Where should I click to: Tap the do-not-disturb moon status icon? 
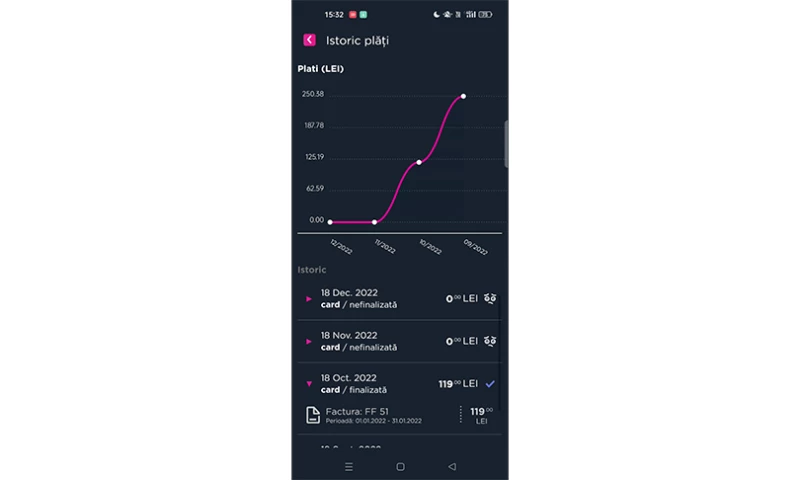(437, 15)
